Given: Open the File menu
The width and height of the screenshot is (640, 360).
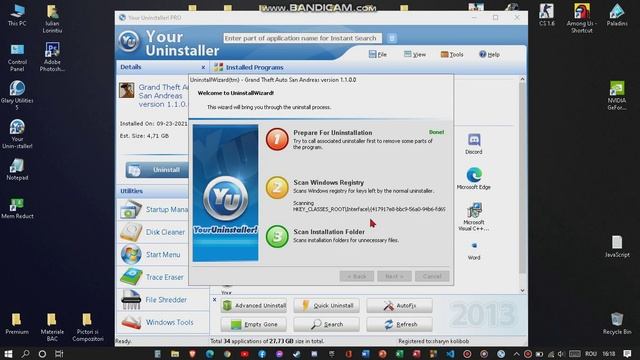Looking at the screenshot, I should pos(378,54).
